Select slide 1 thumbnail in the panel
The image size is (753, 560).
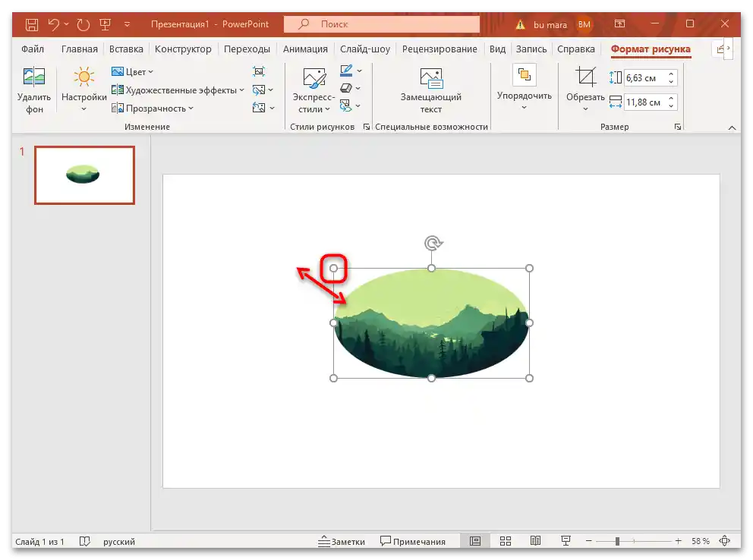tap(84, 175)
